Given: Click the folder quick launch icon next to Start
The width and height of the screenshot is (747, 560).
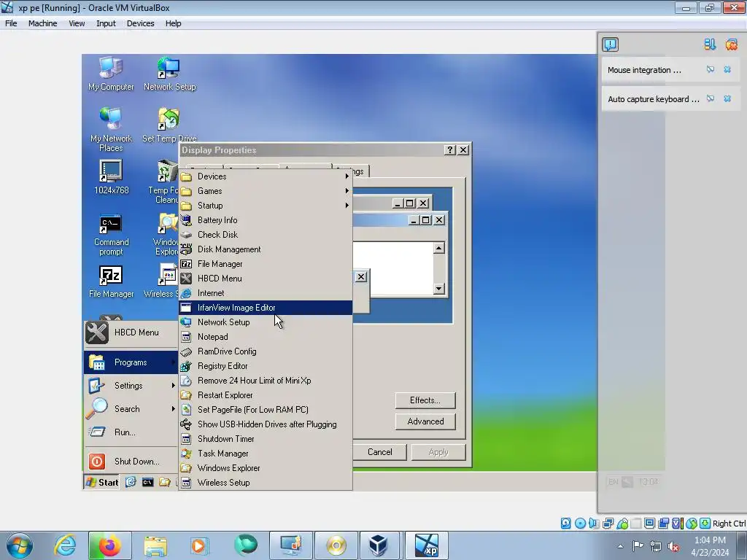Looking at the screenshot, I should pyautogui.click(x=165, y=483).
